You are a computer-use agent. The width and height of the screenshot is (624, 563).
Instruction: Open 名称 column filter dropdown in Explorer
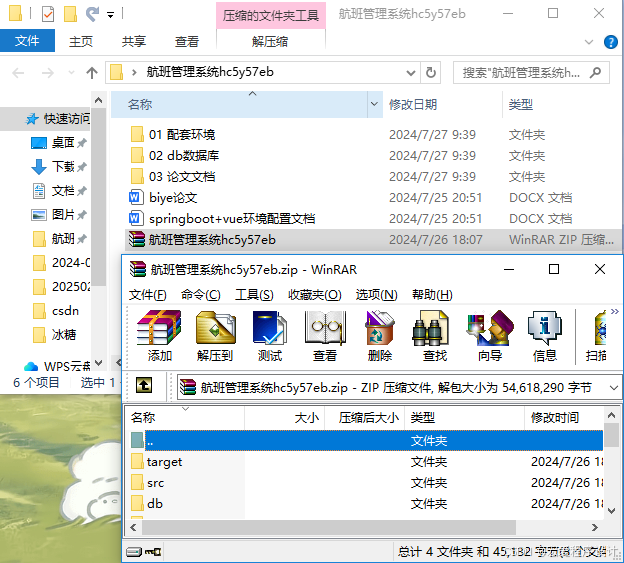tap(374, 104)
